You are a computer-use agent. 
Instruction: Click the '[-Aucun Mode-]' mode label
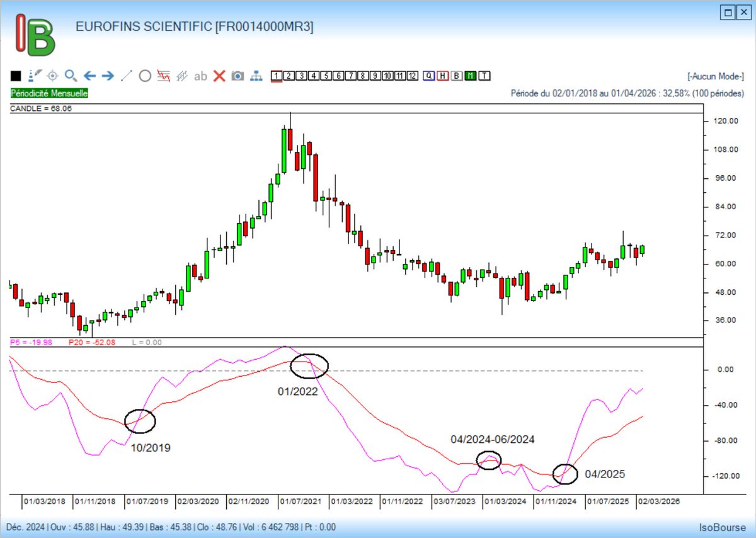click(716, 76)
